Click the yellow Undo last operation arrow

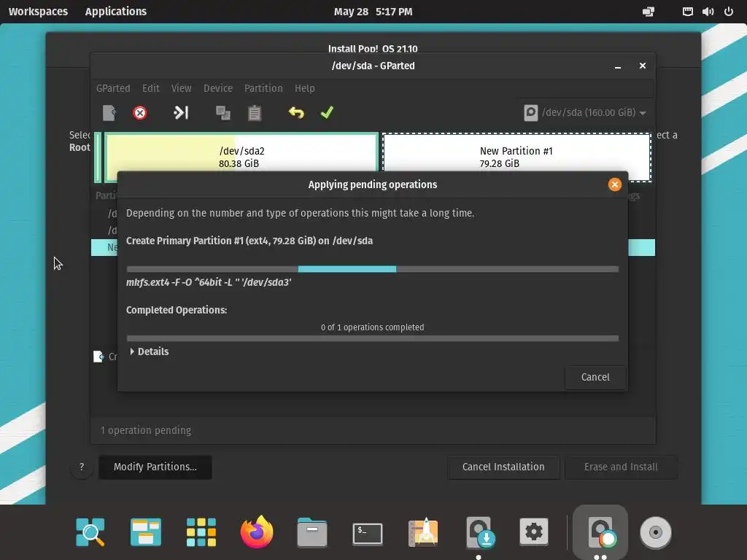296,113
